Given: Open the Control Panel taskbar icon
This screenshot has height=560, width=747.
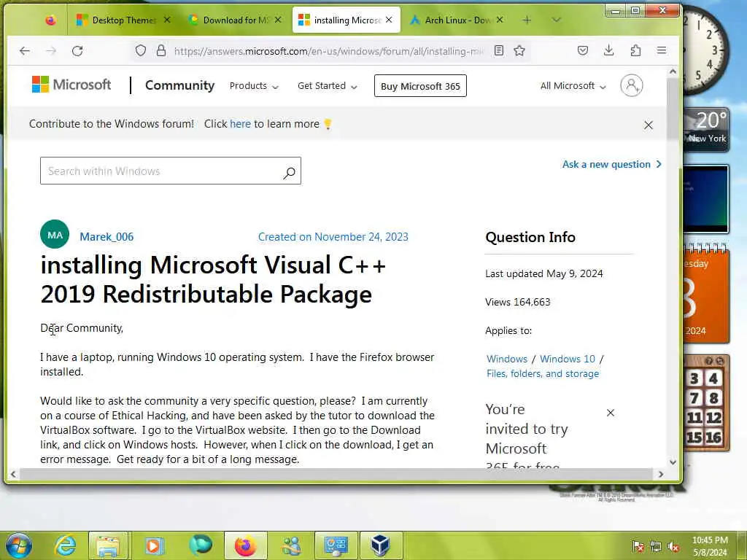Looking at the screenshot, I should 336,545.
